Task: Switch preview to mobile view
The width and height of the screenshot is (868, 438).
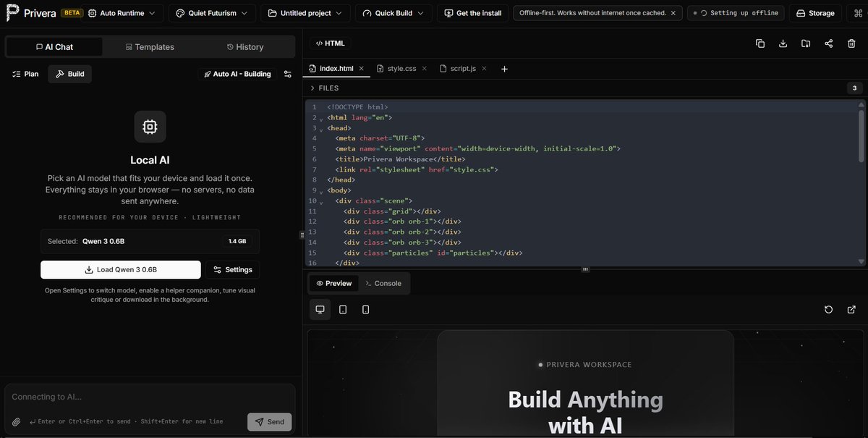Action: (365, 310)
